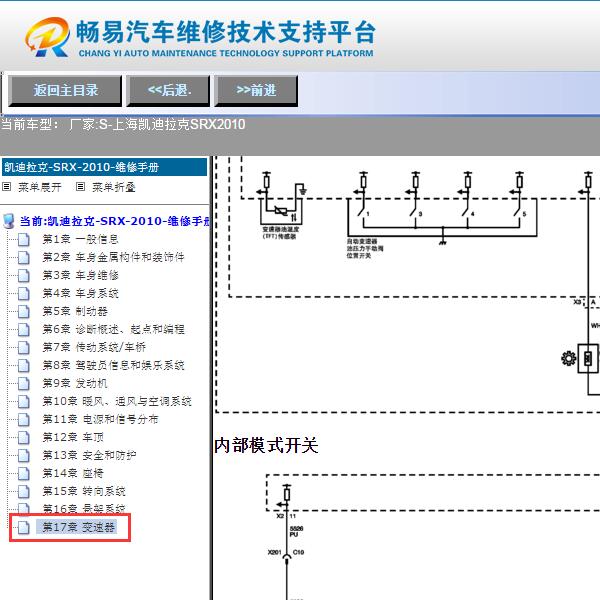Click the page icon for 第5章
This screenshot has height=600, width=600.
click(x=24, y=311)
